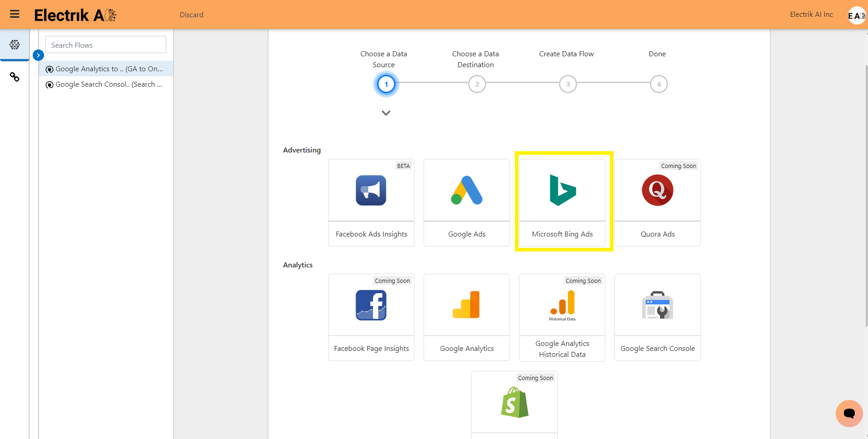Click the Choose a Data Destination label
868x439 pixels.
[475, 59]
